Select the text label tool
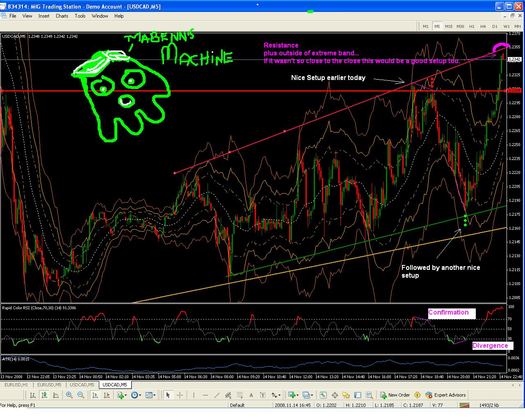The width and height of the screenshot is (525, 420). click(x=263, y=395)
